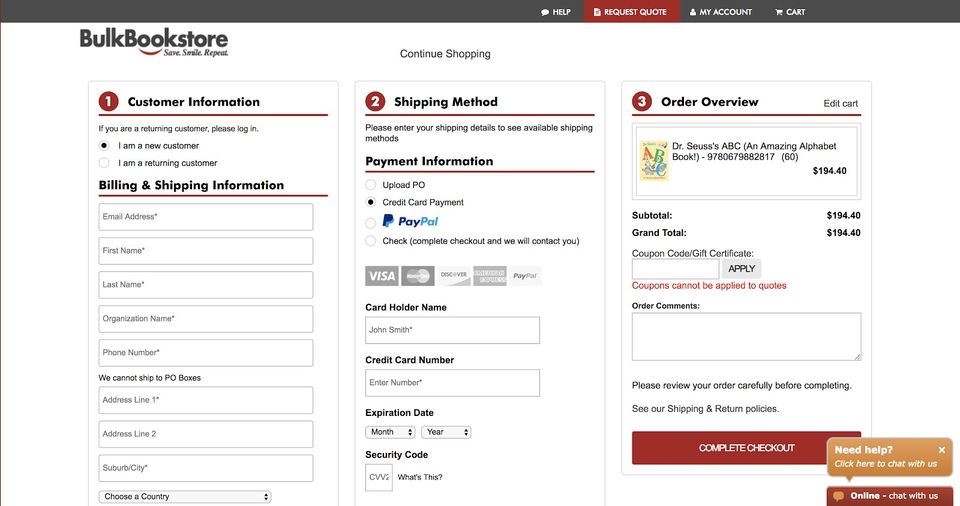Click the MasterCard card icon
960x506 pixels.
417,275
